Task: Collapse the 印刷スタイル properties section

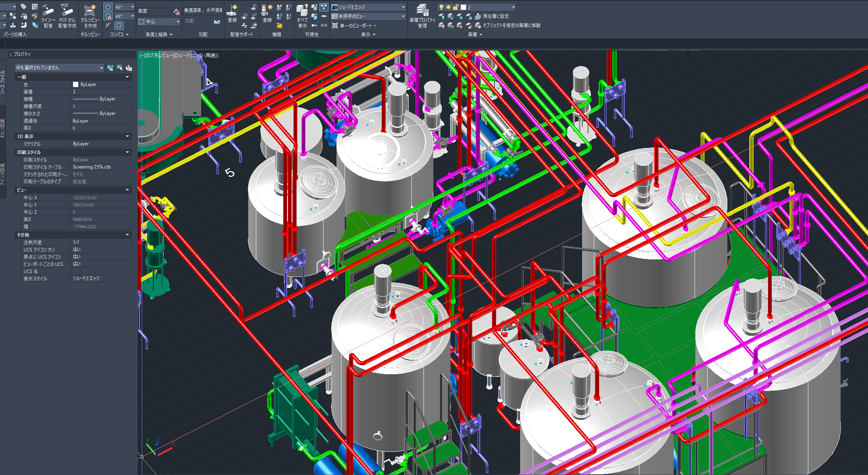Action: click(x=127, y=152)
